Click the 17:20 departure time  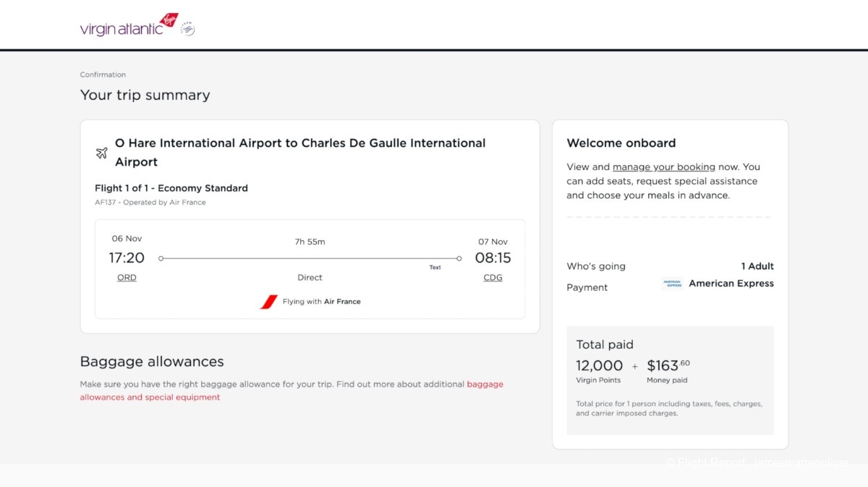pos(127,258)
